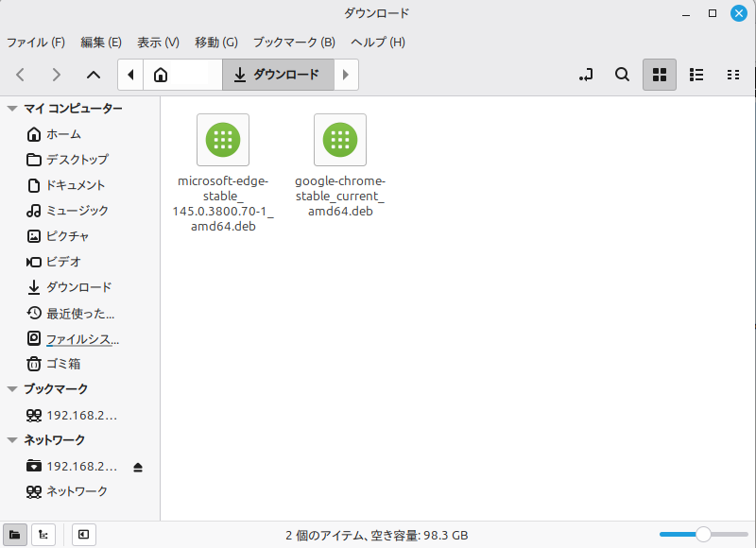
Task: Open the ブックマーク (B) menu
Action: tap(294, 43)
